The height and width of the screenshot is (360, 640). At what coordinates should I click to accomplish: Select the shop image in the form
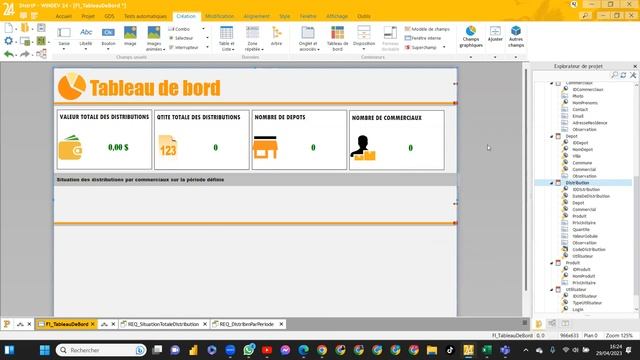(265, 147)
